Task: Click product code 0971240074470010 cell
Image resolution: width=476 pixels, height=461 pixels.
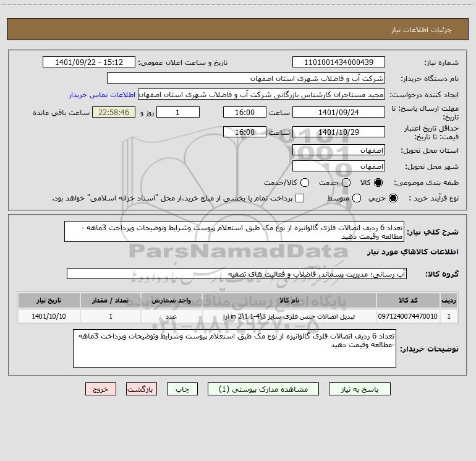Action: (x=408, y=316)
